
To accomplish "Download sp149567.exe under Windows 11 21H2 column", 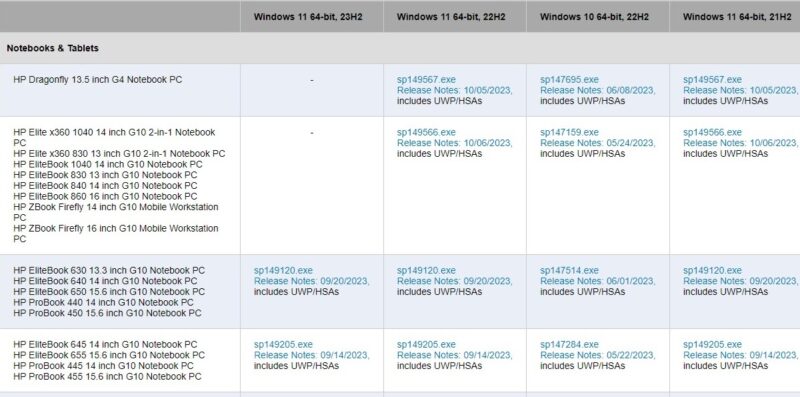I will point(712,80).
